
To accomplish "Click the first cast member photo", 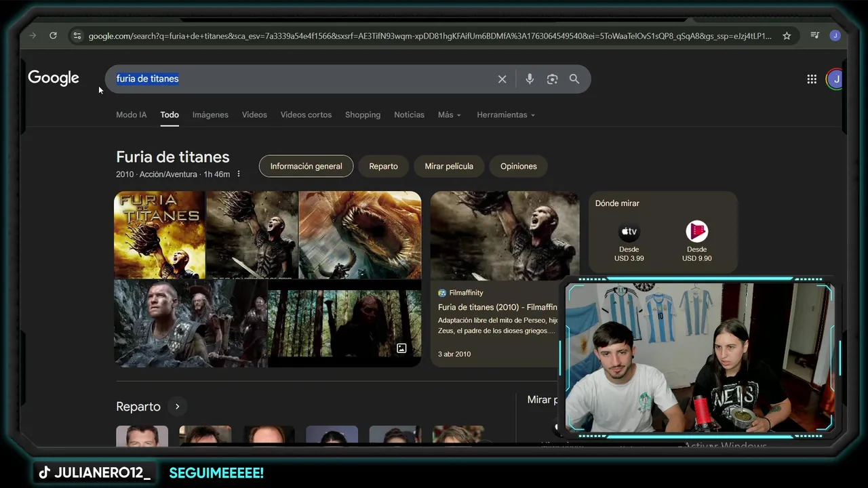I will 142,436.
